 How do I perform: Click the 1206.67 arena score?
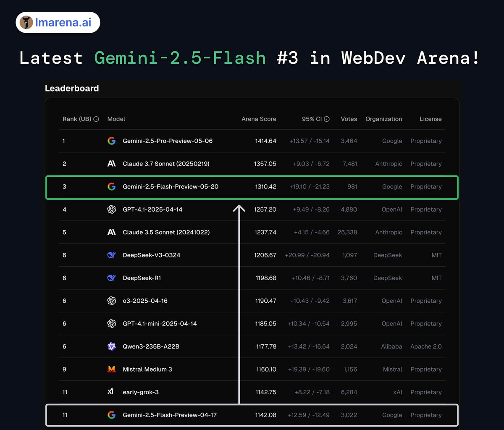click(265, 255)
